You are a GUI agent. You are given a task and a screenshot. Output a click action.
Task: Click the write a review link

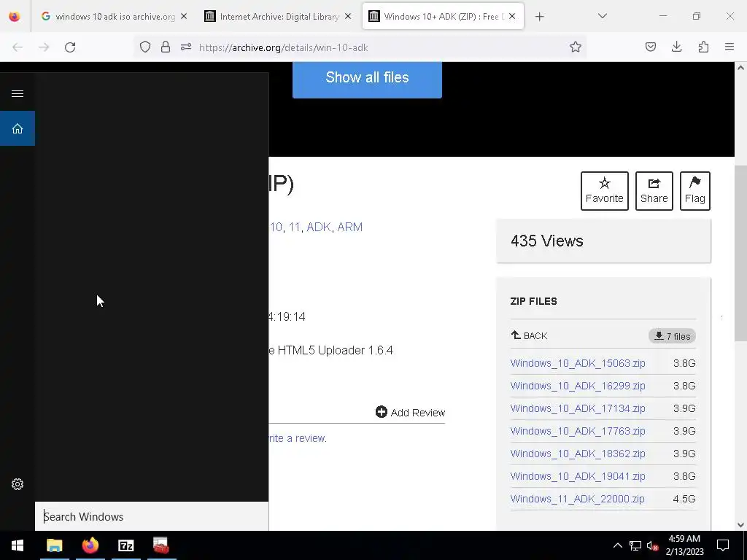(298, 438)
